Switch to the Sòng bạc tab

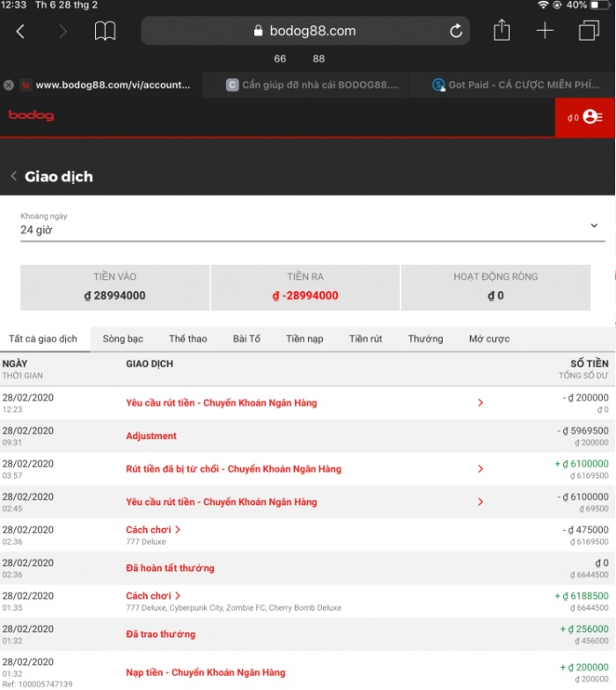[x=122, y=339]
